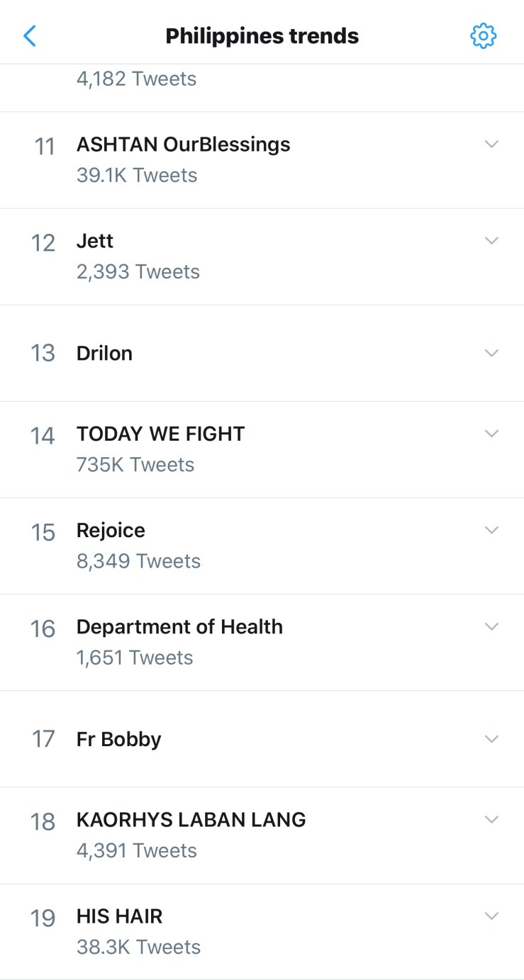Open trends settings gear icon
Screen dimensions: 524x980
(483, 35)
